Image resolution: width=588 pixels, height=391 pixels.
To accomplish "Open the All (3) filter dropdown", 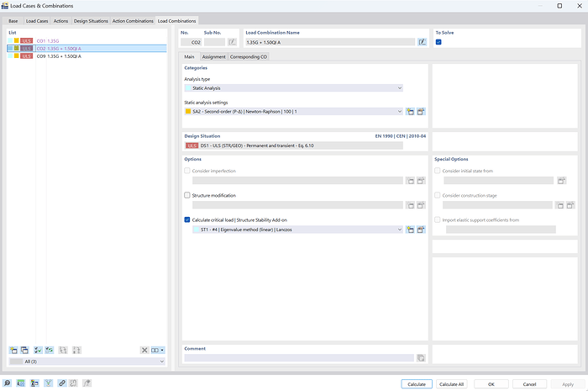I will click(87, 362).
